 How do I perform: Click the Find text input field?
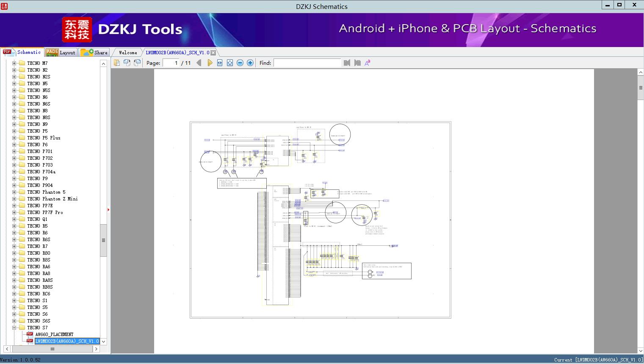tap(307, 63)
